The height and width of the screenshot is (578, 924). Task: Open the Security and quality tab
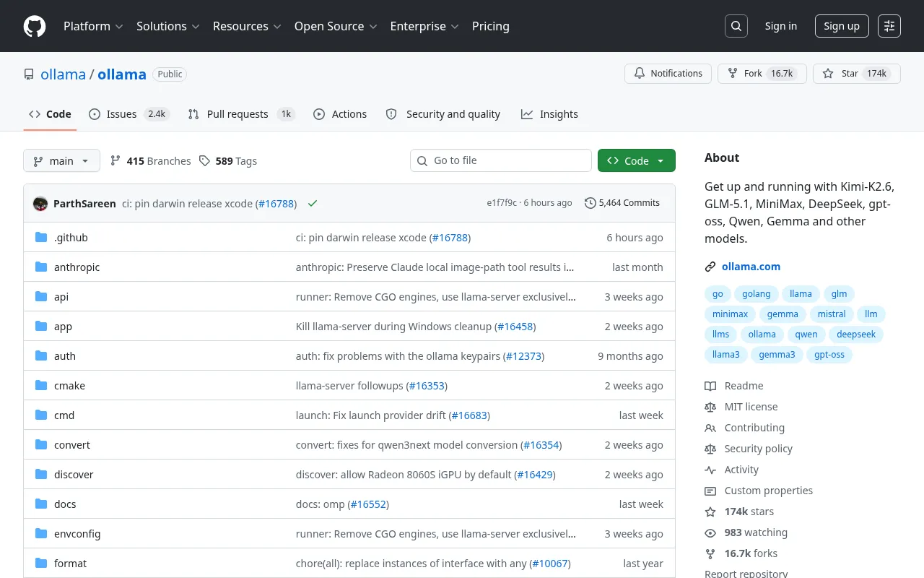[443, 114]
